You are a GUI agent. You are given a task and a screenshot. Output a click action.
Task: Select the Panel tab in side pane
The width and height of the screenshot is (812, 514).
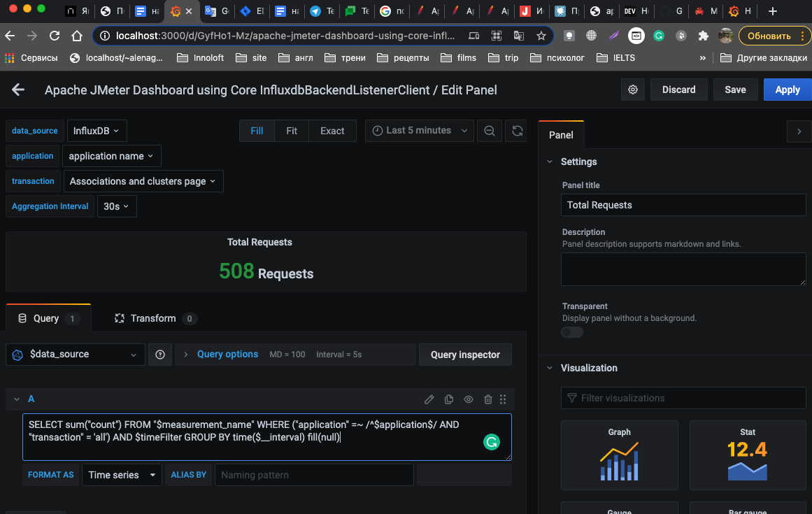pyautogui.click(x=561, y=135)
